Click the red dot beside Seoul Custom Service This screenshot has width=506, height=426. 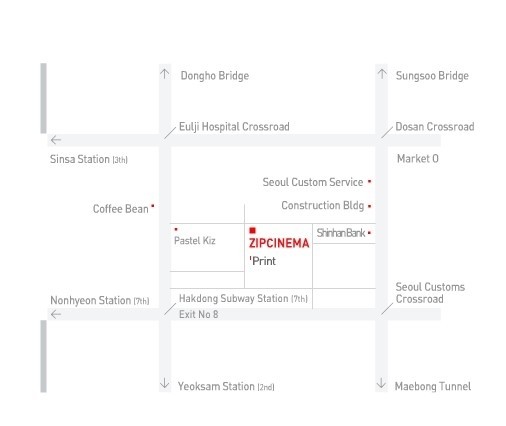[x=369, y=182]
